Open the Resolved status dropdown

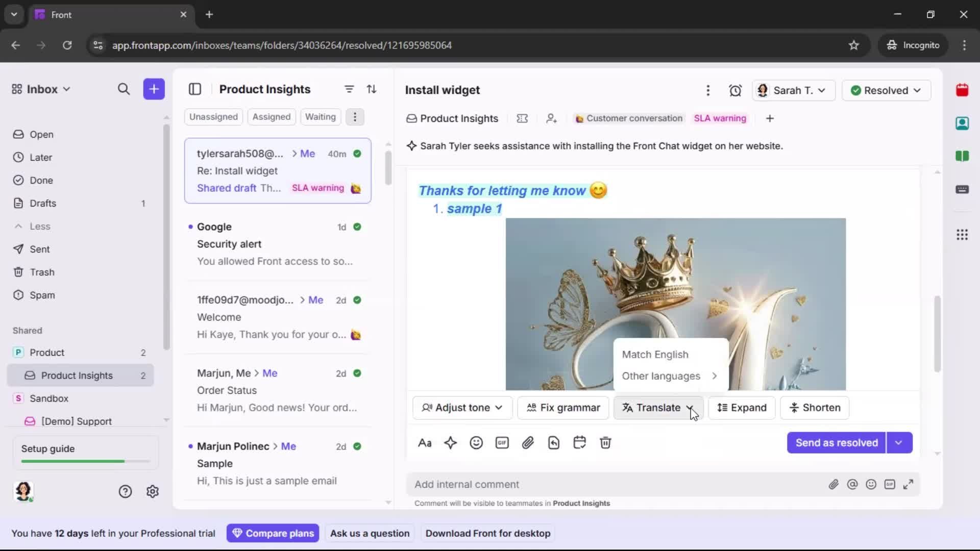pyautogui.click(x=886, y=90)
